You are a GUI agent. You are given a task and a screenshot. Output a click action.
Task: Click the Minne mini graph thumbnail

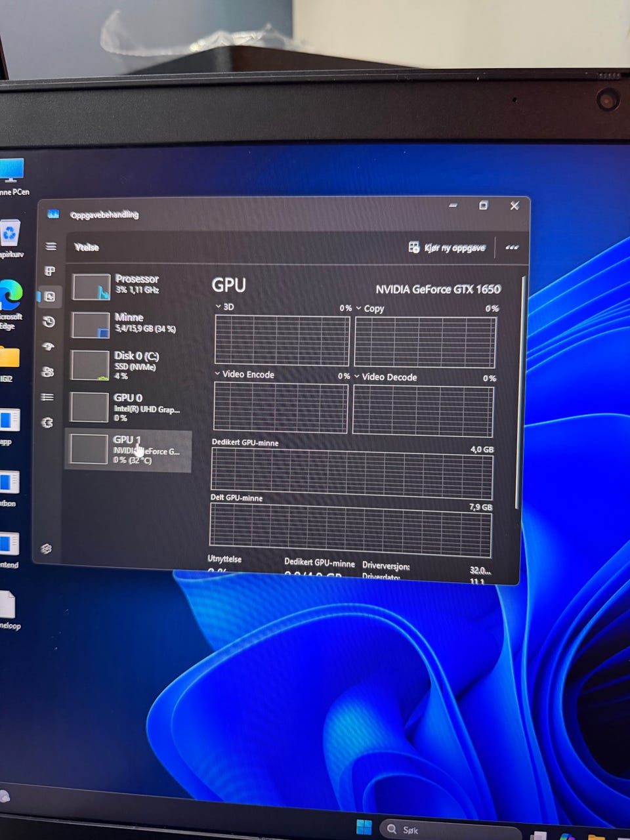pos(91,325)
